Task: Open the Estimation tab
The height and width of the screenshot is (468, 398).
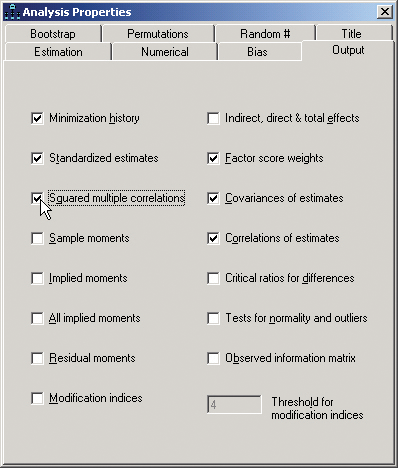Action: 58,52
